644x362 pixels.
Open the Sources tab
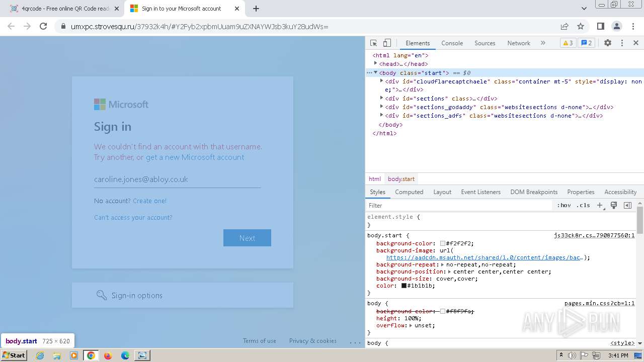click(x=485, y=43)
